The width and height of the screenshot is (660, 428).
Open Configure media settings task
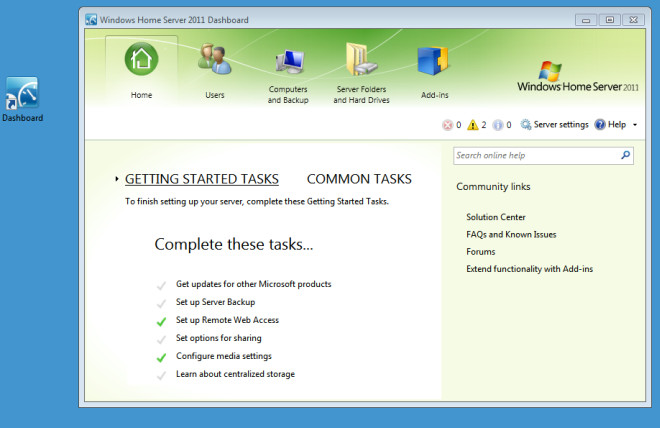tap(224, 356)
